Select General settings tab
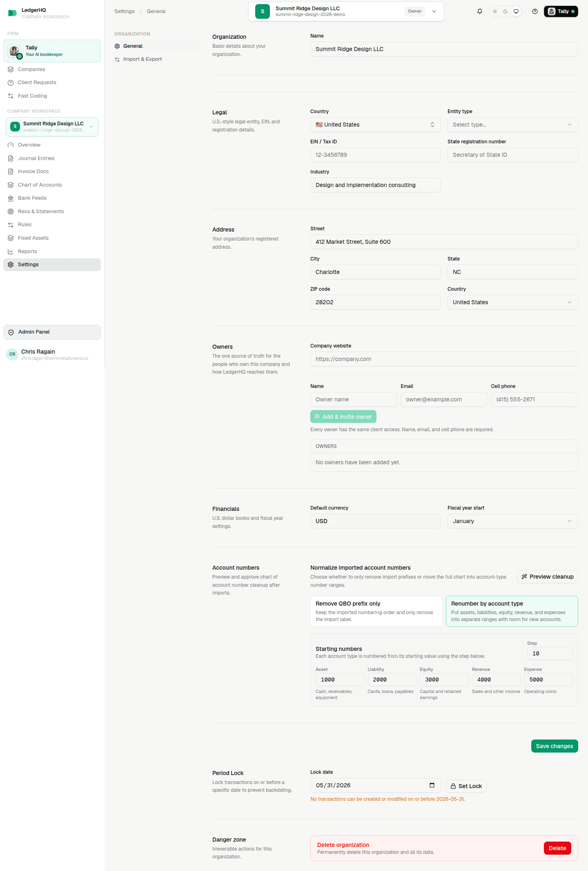 (156, 46)
